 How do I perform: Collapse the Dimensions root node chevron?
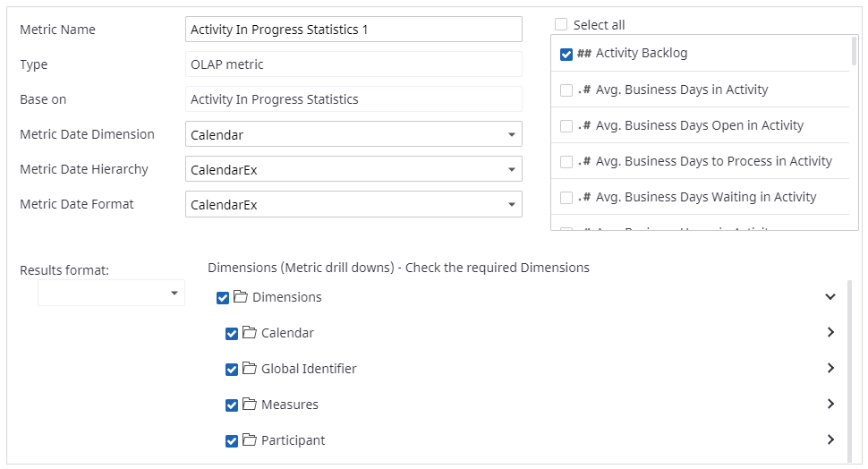pyautogui.click(x=830, y=297)
